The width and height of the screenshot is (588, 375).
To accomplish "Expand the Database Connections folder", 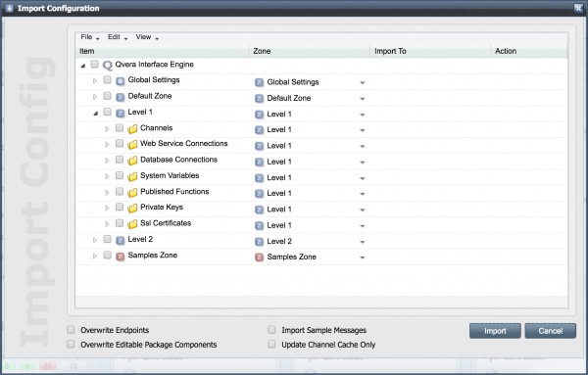I will click(107, 161).
